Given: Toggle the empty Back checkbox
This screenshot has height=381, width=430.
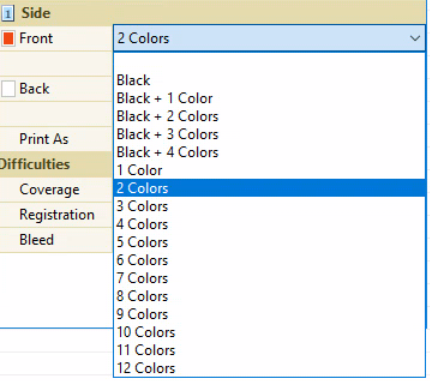Looking at the screenshot, I should coord(8,89).
